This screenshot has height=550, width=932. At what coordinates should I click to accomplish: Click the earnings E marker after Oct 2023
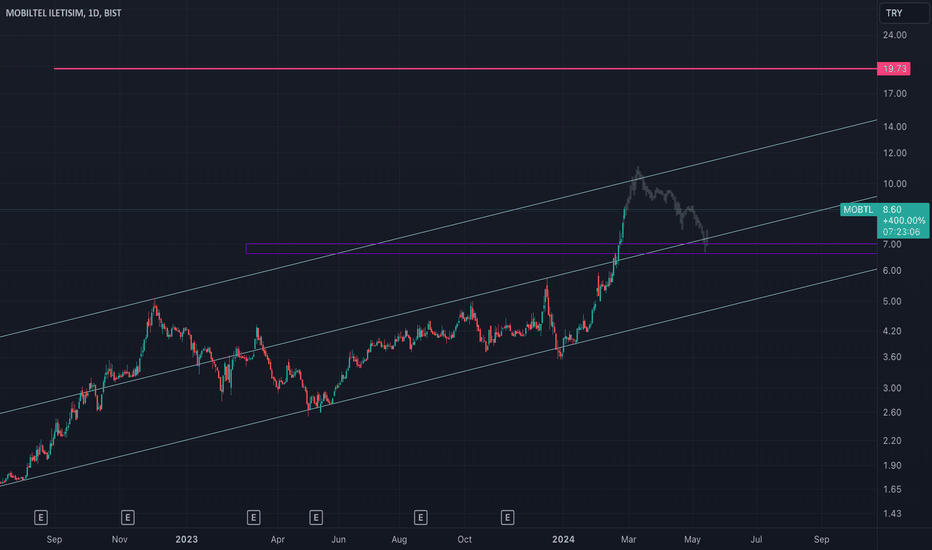click(x=507, y=517)
